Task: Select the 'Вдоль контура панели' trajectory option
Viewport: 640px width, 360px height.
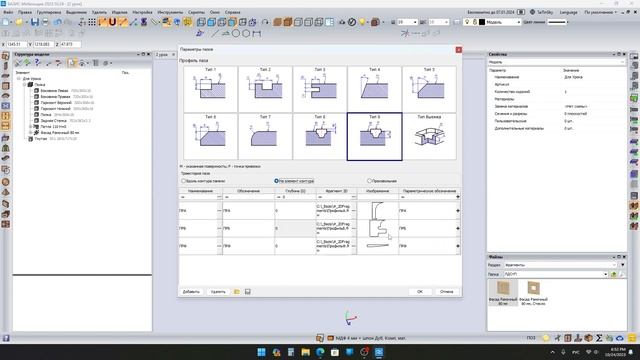Action: pyautogui.click(x=184, y=181)
